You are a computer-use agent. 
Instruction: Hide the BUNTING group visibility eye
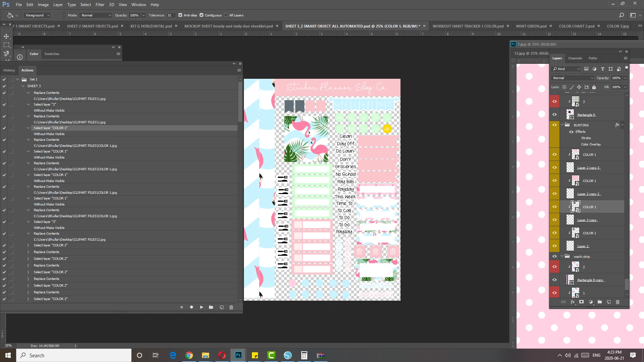(554, 125)
